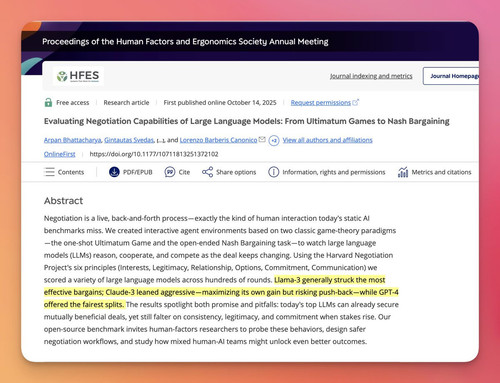The image size is (500, 383).
Task: Click the Abstract heading
Action: pyautogui.click(x=63, y=201)
